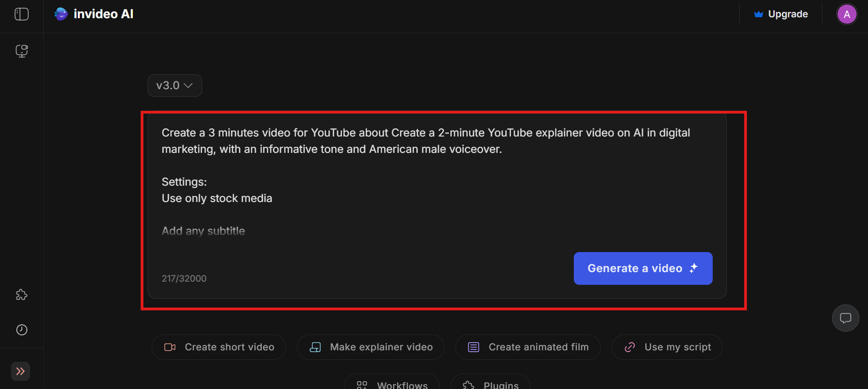Choose Use my script option
The width and height of the screenshot is (868, 389).
(x=667, y=347)
